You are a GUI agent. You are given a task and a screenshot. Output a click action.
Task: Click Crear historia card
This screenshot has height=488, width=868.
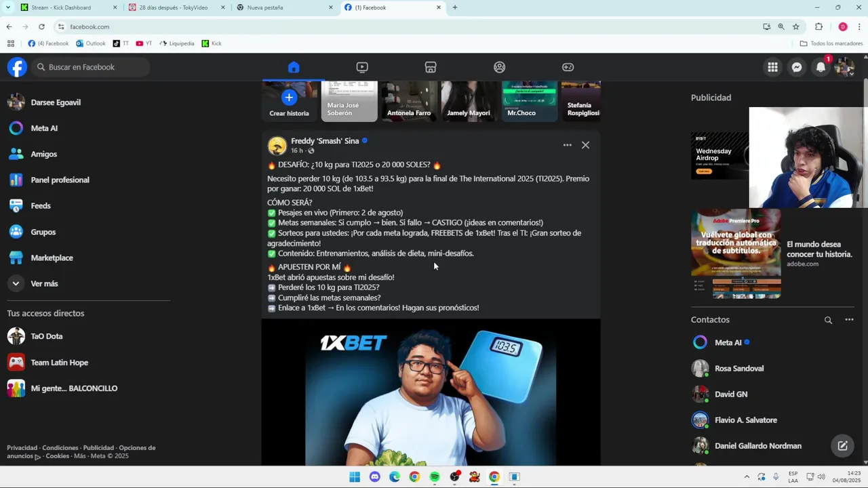click(x=289, y=102)
